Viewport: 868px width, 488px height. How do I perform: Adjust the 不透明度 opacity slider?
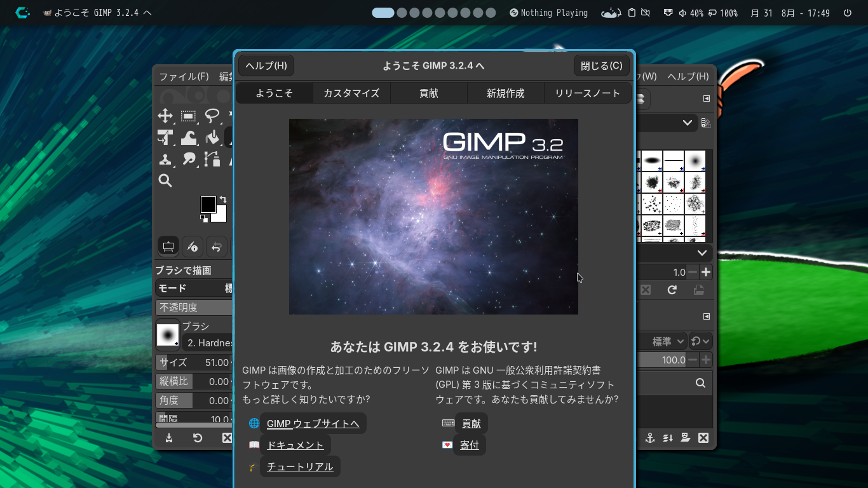(194, 308)
